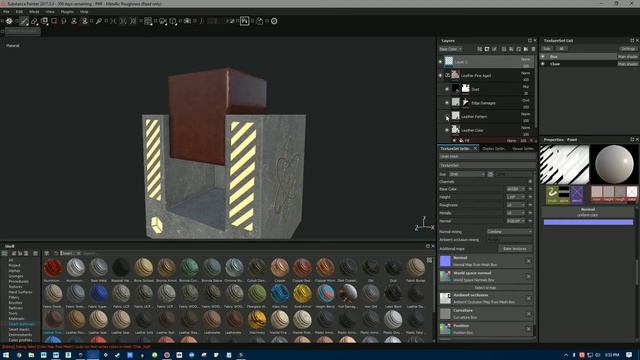This screenshot has width=640, height=360.
Task: Remove the Ambient occlusion map
Action: click(x=529, y=298)
